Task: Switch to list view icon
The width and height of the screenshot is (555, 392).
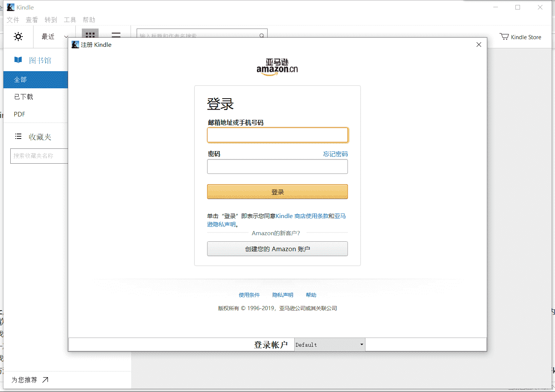Action: click(x=116, y=34)
